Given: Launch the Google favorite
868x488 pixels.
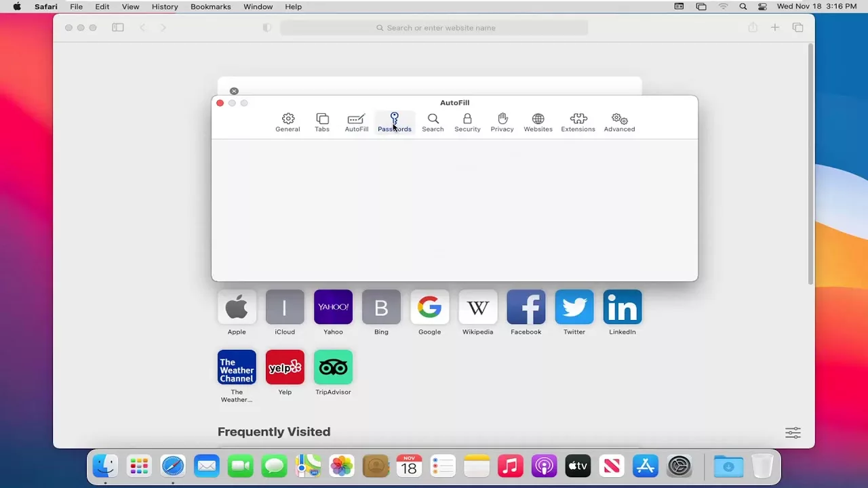Looking at the screenshot, I should (429, 306).
